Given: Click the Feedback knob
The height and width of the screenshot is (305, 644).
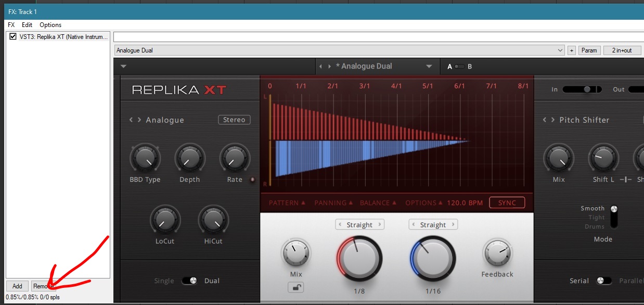Looking at the screenshot, I should tap(497, 254).
